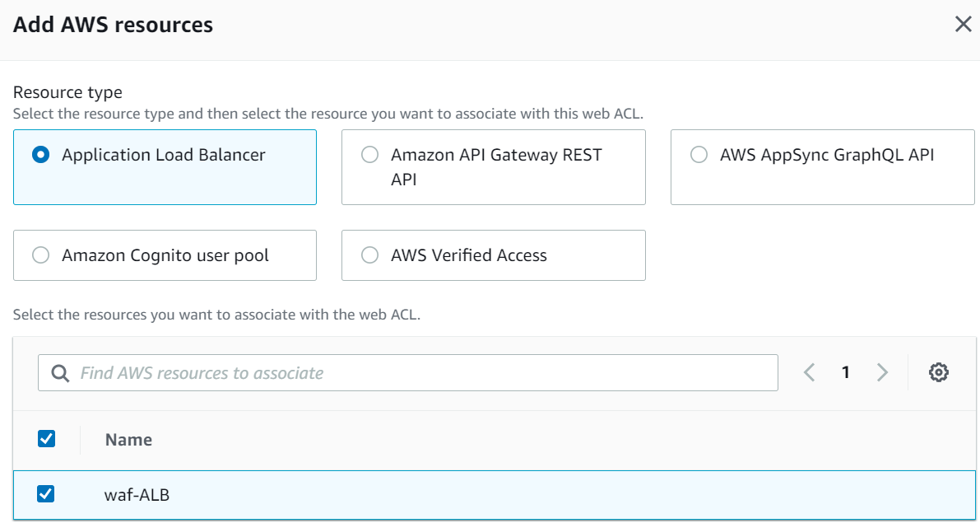Click the waf-ALB resource name
Screen dimensions: 980x523
[x=137, y=495]
